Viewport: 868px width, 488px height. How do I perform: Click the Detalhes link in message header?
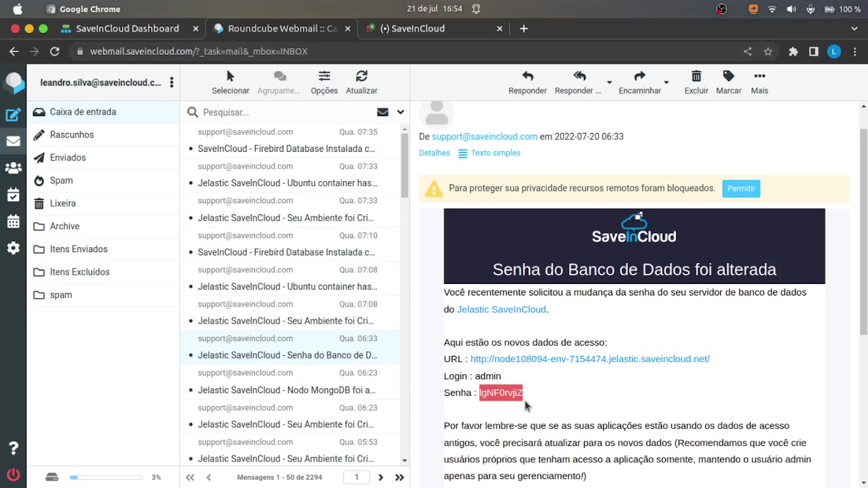click(435, 153)
